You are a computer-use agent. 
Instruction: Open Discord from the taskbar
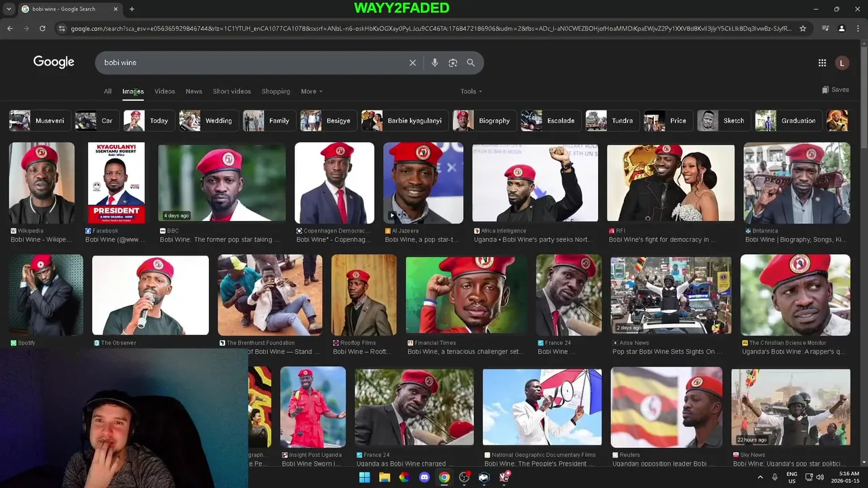[x=425, y=477]
